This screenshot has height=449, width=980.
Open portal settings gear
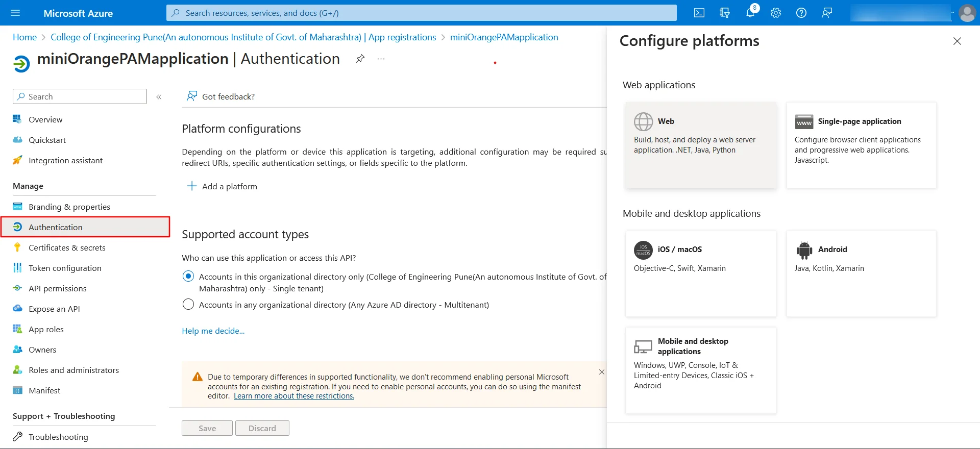pyautogui.click(x=776, y=13)
